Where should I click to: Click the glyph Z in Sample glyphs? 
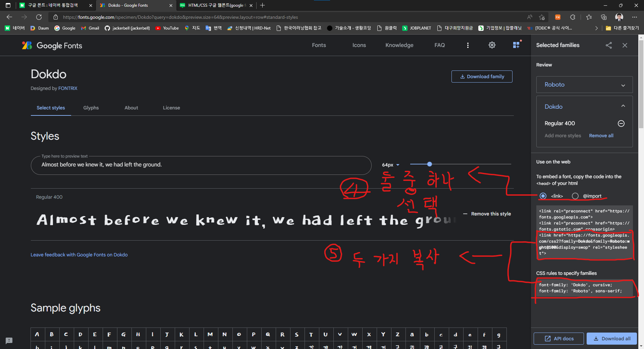[x=397, y=335]
